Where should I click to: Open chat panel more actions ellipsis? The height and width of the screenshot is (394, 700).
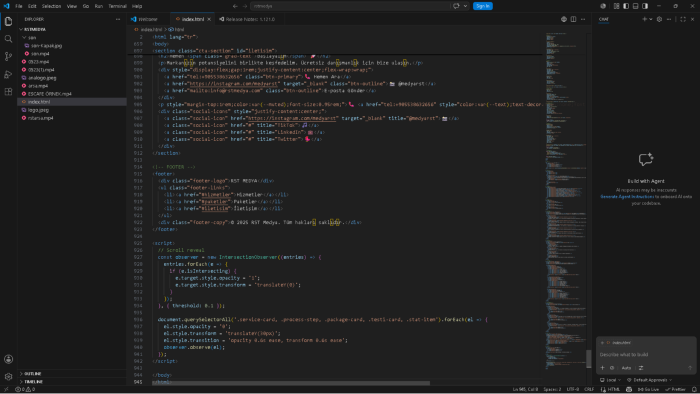(x=669, y=19)
